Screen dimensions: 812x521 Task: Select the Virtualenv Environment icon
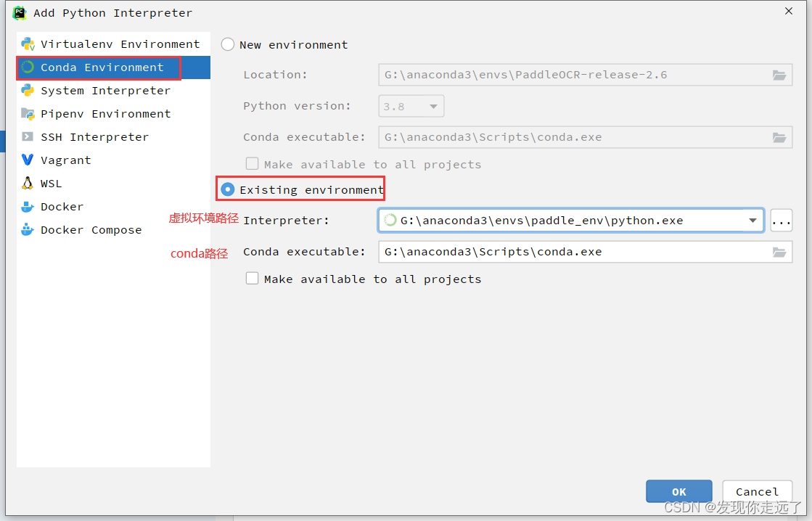pos(26,44)
